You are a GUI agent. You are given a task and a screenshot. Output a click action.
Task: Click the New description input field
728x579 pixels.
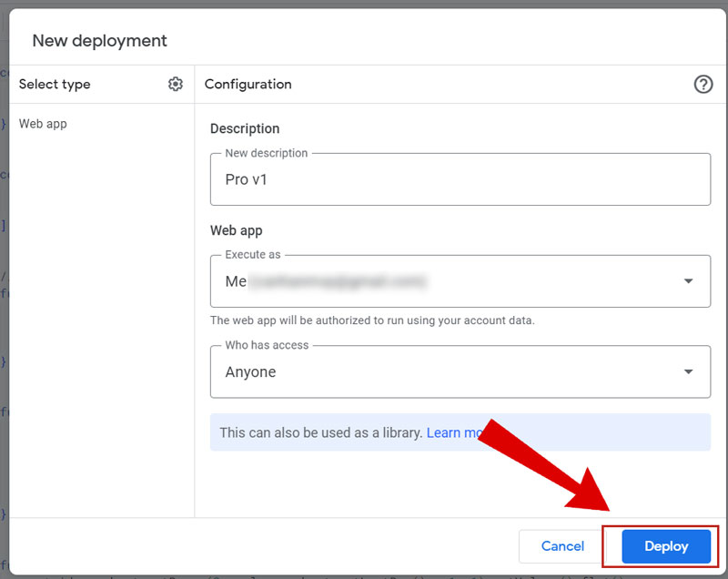tap(460, 179)
